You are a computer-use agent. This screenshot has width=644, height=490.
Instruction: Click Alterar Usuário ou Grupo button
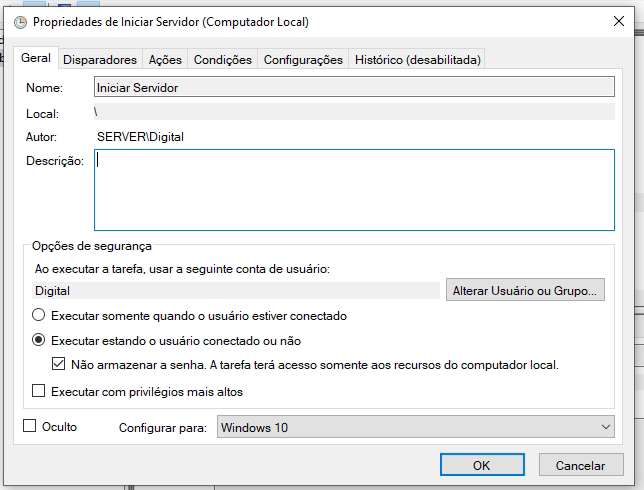pyautogui.click(x=526, y=291)
